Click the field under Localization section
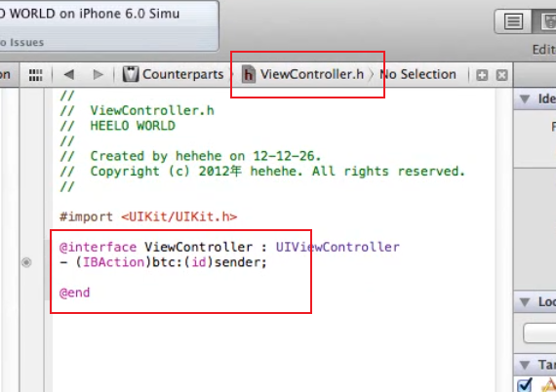Image resolution: width=556 pixels, height=392 pixels. pyautogui.click(x=539, y=333)
